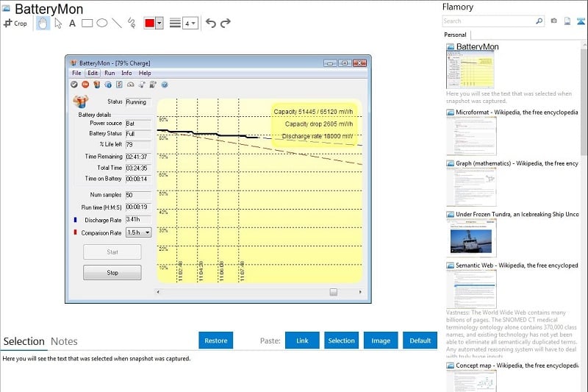Open the Personal tab

(455, 35)
